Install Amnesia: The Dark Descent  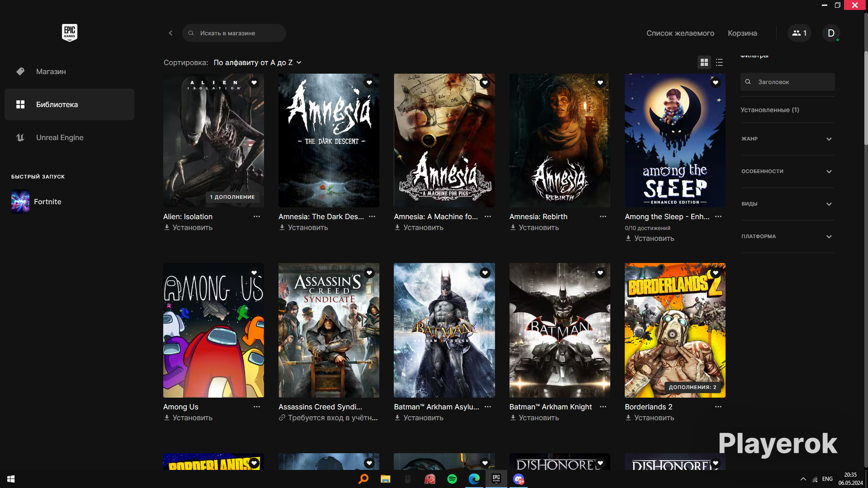point(304,228)
